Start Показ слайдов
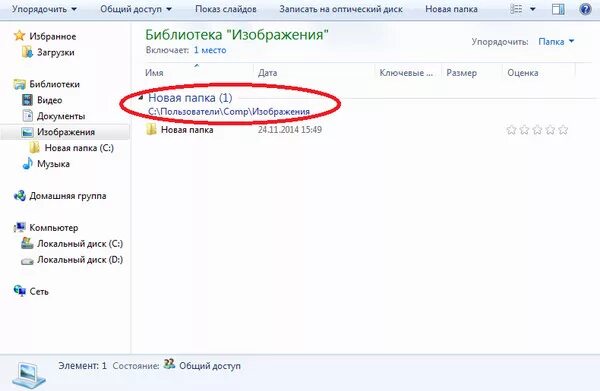This screenshot has width=600, height=391. [226, 9]
